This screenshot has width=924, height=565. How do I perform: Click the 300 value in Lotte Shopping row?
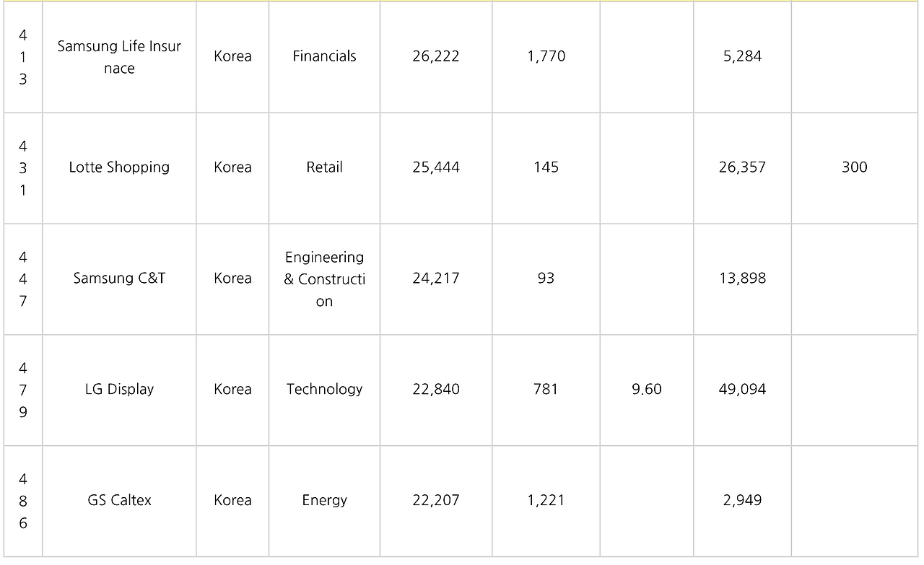click(x=854, y=167)
